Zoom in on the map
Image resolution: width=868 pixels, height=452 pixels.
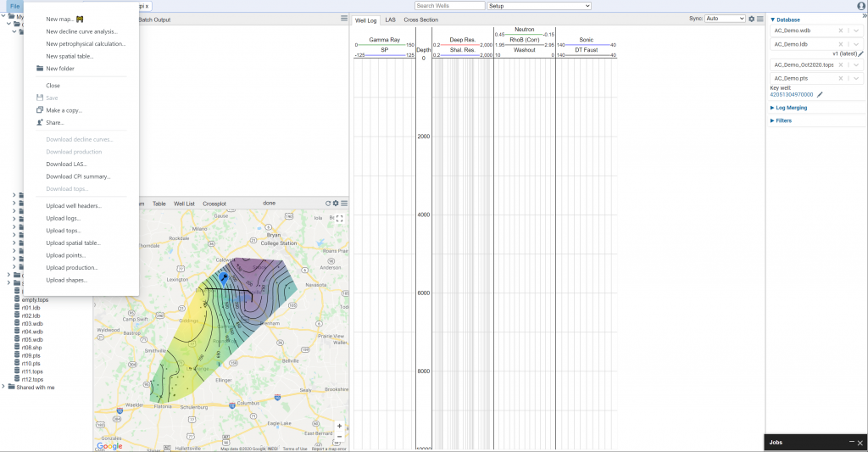pos(339,426)
